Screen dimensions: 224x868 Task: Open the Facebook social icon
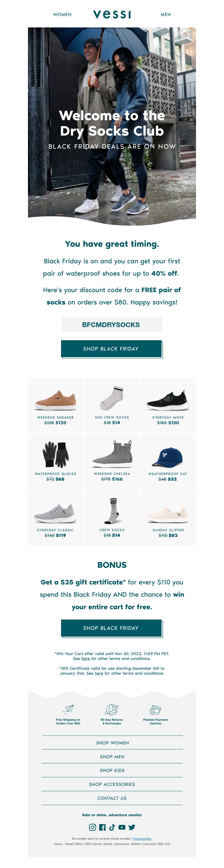coord(102,827)
